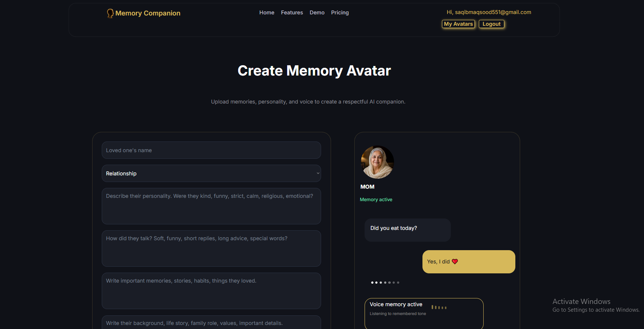644x329 pixels.
Task: Click the 'Upload memories, personality' subtitle text
Action: point(308,102)
